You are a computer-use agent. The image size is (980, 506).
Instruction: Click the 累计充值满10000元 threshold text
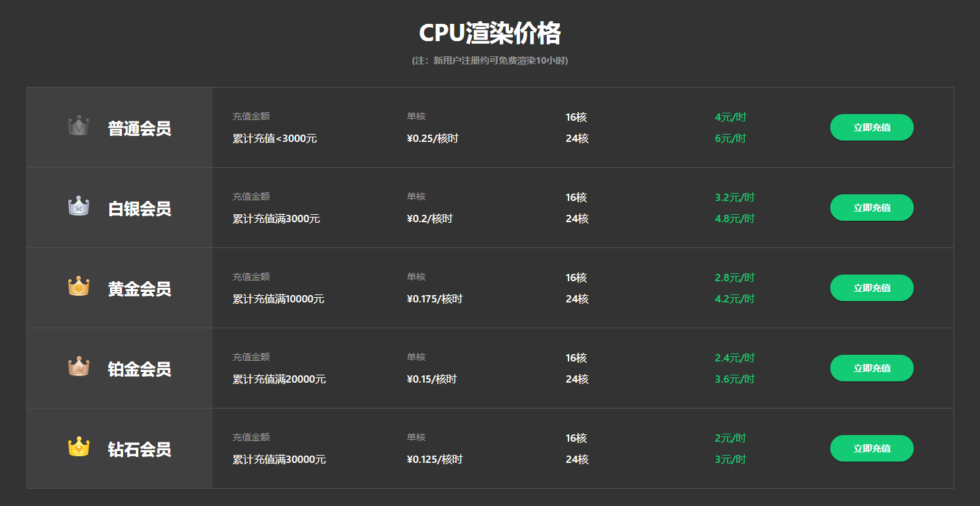tap(278, 299)
